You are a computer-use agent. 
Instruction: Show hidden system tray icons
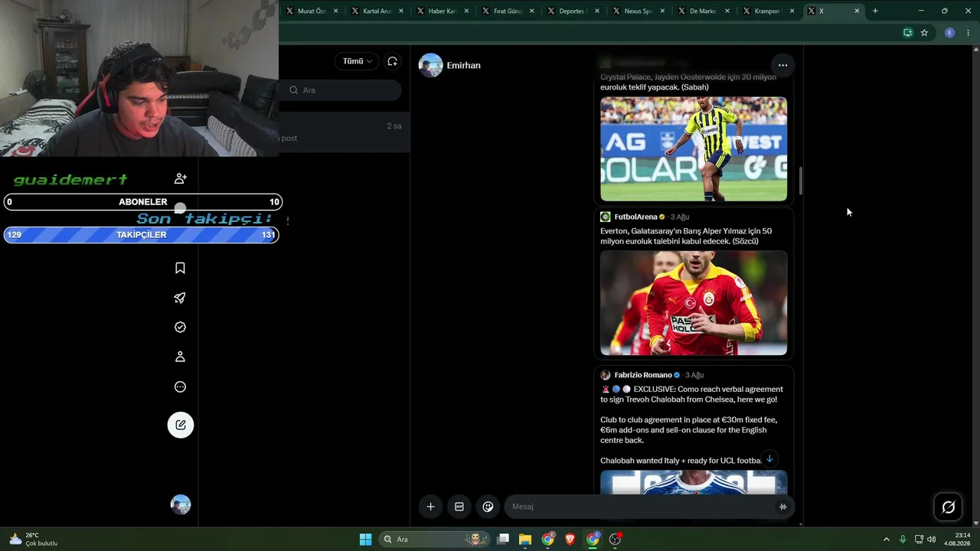(x=887, y=540)
